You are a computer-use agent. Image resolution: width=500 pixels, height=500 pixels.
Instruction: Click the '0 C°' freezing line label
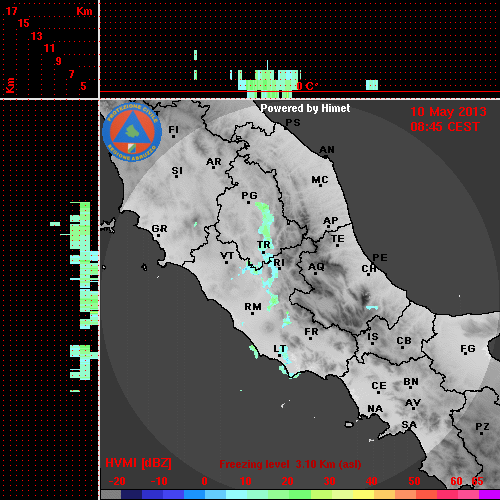point(307,86)
